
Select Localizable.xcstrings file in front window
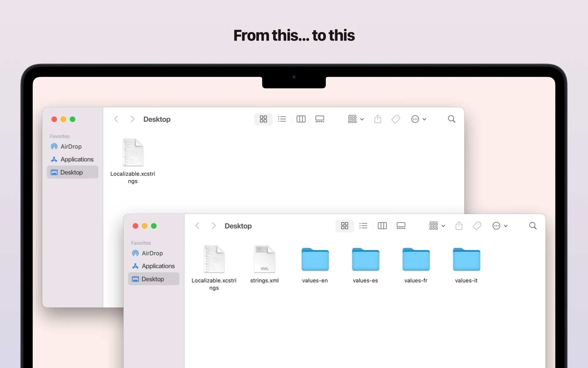pyautogui.click(x=214, y=268)
